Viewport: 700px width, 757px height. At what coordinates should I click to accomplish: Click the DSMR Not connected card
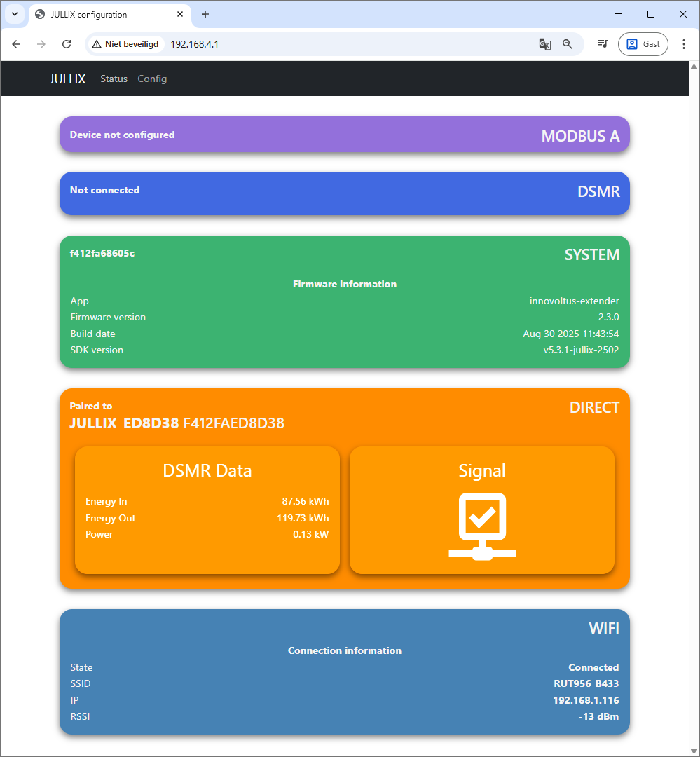click(x=344, y=193)
